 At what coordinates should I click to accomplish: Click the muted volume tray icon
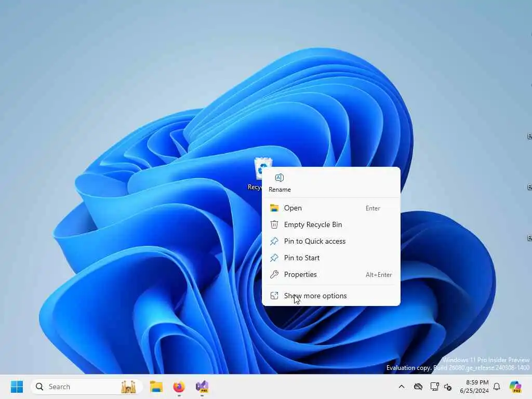coord(448,387)
